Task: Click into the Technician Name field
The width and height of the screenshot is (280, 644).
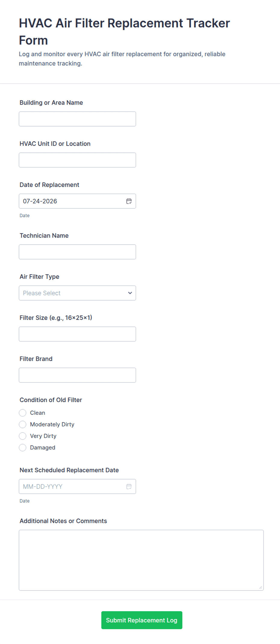Action: pyautogui.click(x=77, y=252)
